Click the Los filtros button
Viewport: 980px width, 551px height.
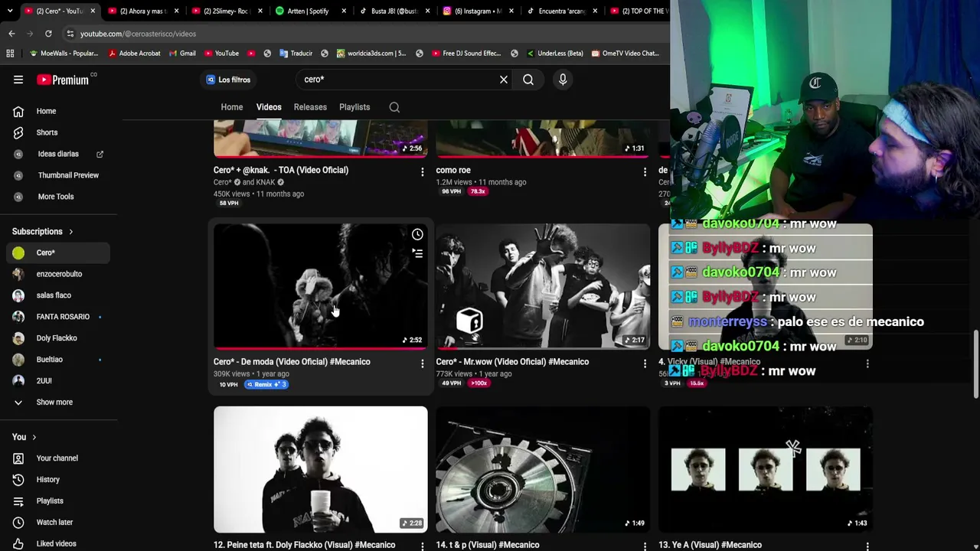tap(229, 80)
